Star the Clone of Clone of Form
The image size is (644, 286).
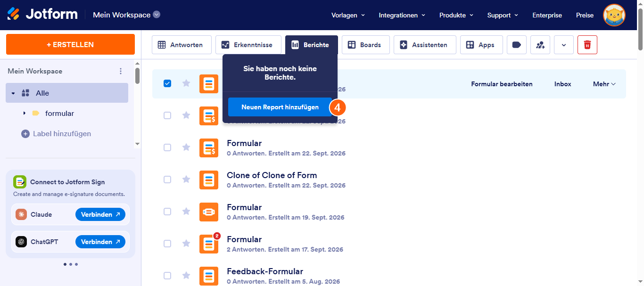186,180
